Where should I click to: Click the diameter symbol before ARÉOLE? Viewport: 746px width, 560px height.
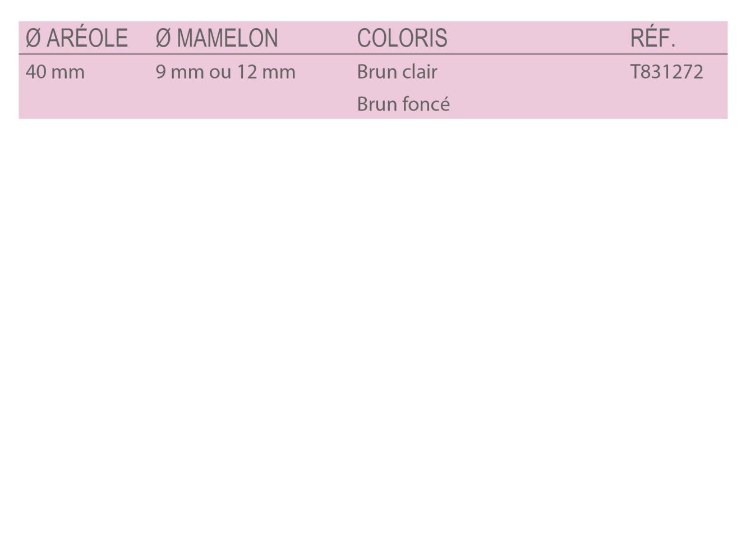(33, 38)
